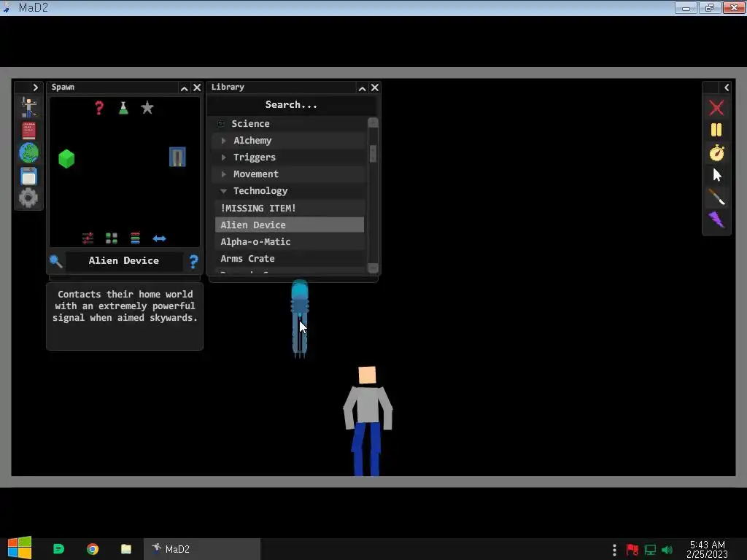The width and height of the screenshot is (747, 560).
Task: Click the gray star favorites icon
Action: [x=147, y=108]
